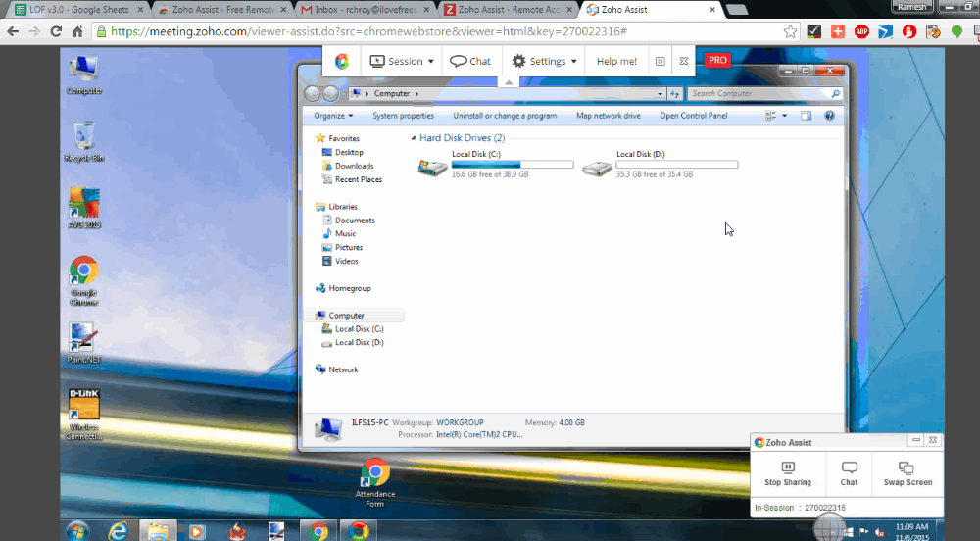
Task: Select Desktop under Favorites
Action: point(342,153)
